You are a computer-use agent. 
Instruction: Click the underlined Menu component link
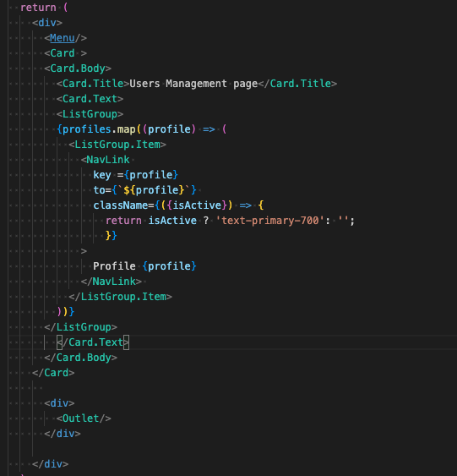[x=63, y=38]
